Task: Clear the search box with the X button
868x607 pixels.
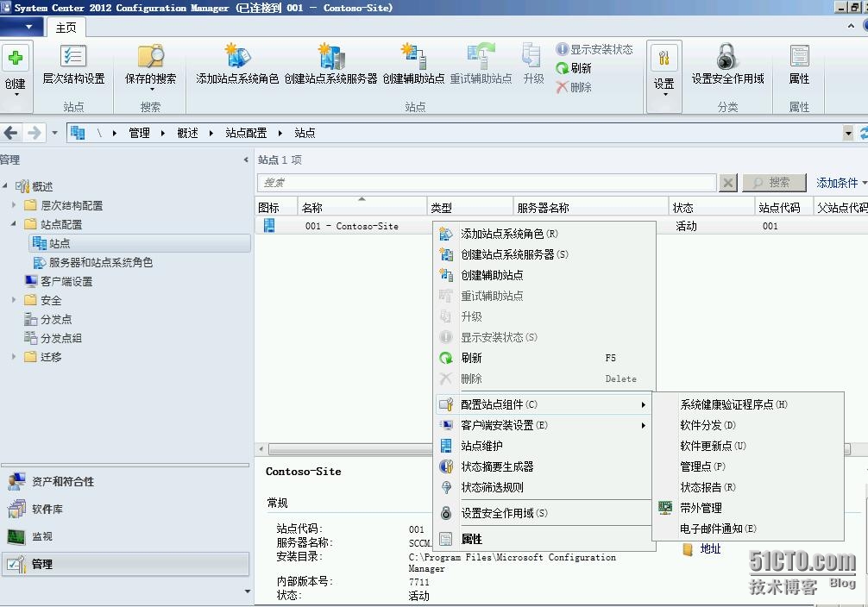Action: coord(728,183)
